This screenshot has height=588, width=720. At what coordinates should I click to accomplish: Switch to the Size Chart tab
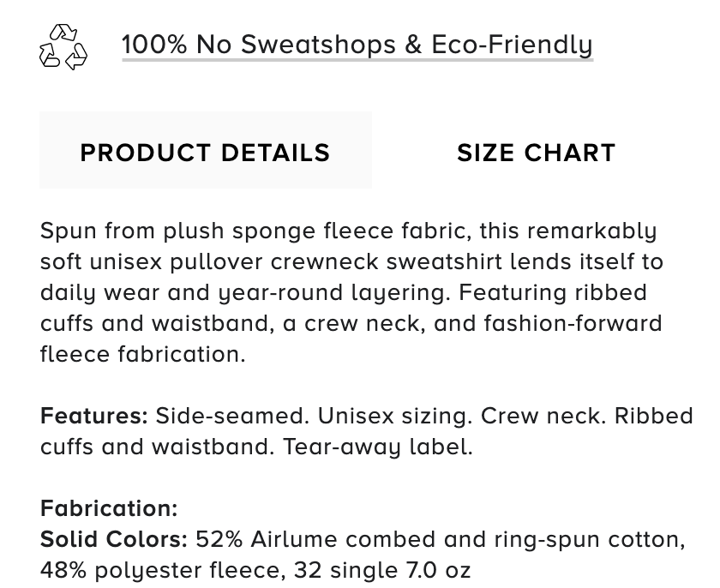tap(536, 153)
